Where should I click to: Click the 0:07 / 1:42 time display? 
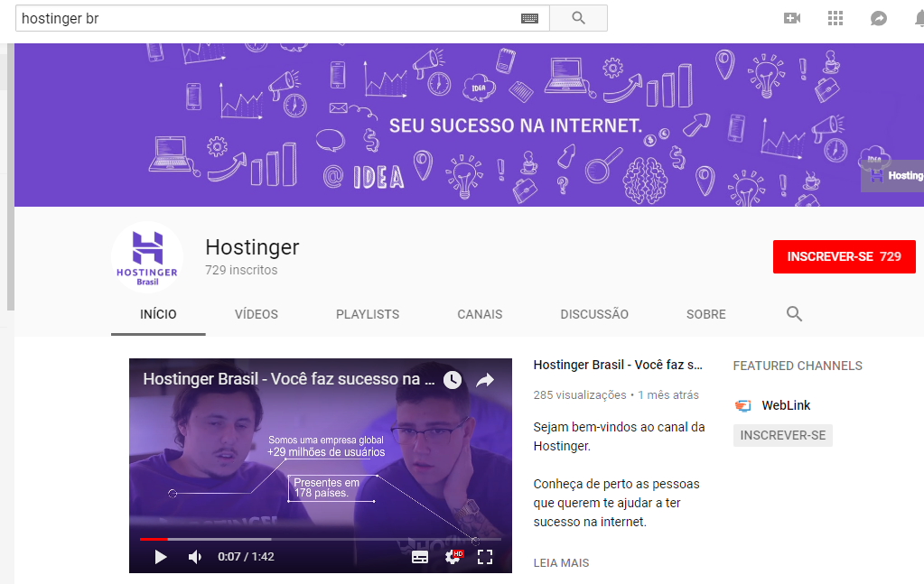click(x=246, y=557)
